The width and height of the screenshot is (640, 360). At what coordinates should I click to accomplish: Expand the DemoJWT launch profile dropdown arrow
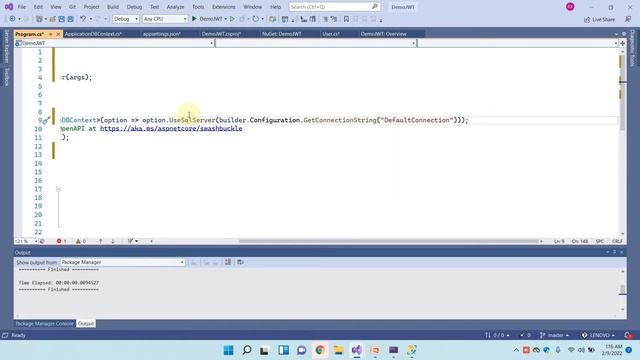225,19
